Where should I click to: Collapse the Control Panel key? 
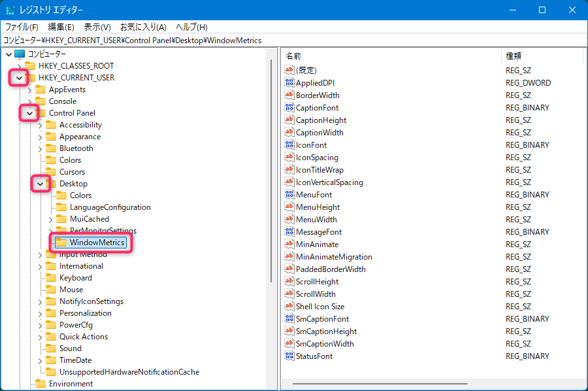click(x=29, y=113)
